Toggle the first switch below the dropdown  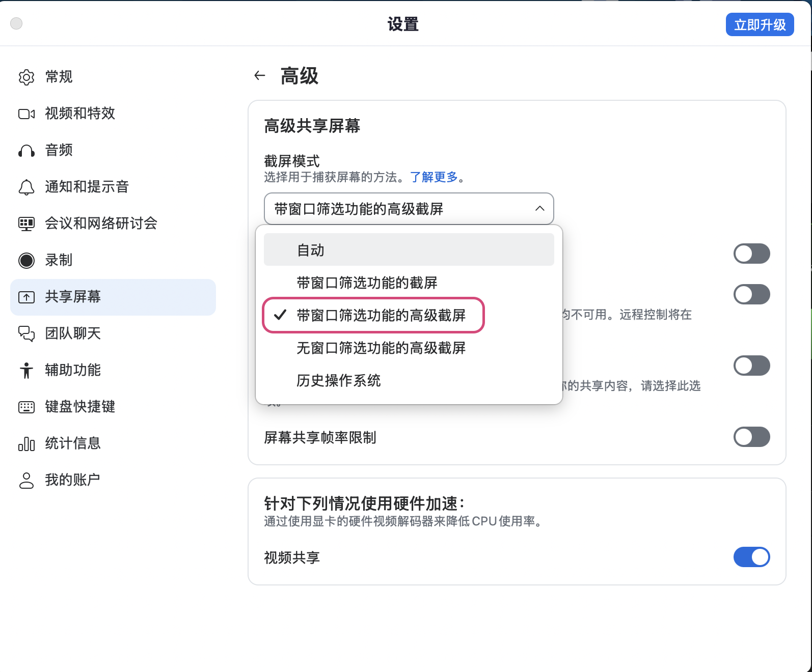pos(751,254)
